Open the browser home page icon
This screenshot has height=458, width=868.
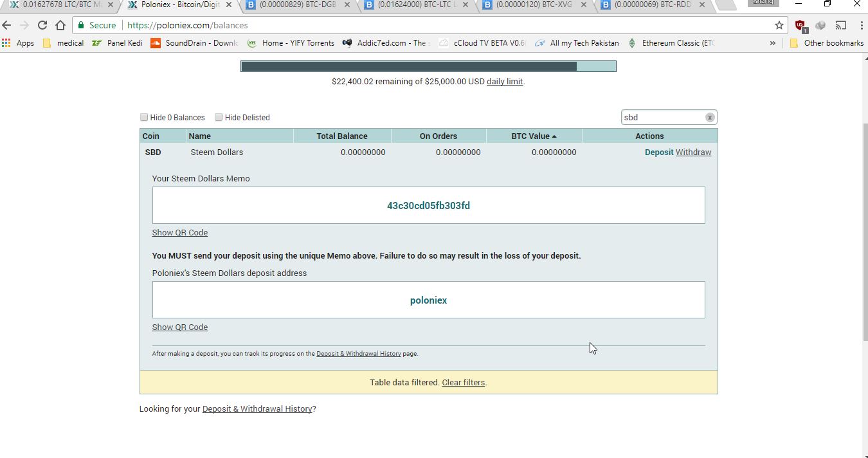[60, 26]
